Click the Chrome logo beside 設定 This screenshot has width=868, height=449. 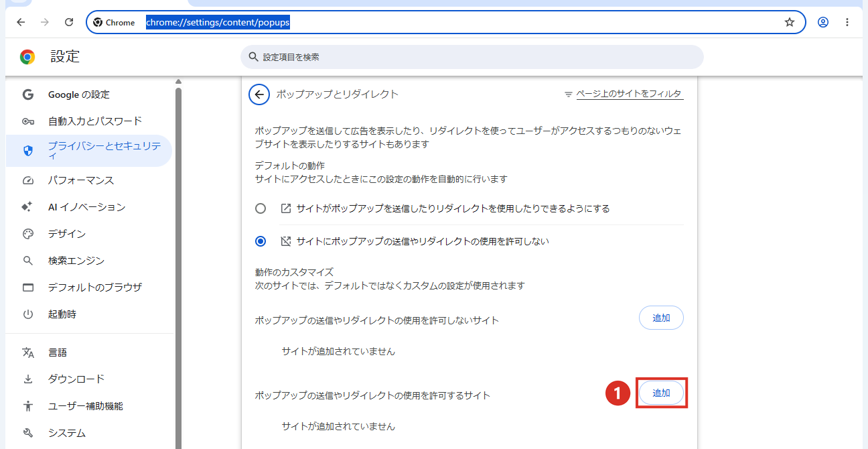27,57
